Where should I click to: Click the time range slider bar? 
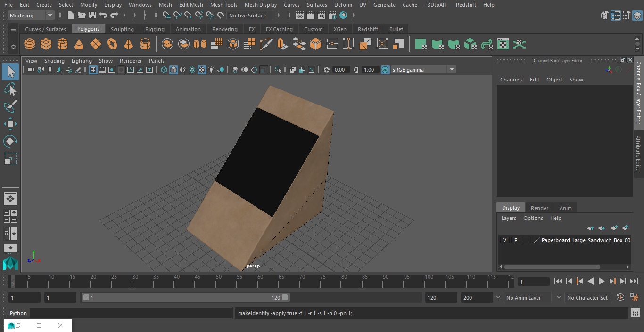click(186, 298)
